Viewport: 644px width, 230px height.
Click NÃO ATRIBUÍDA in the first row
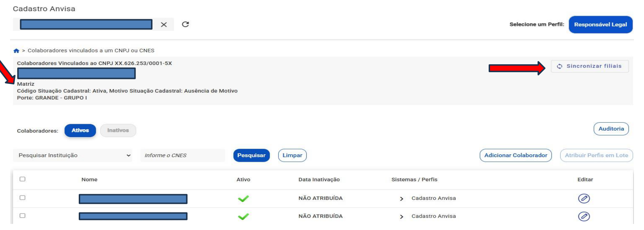coord(320,198)
